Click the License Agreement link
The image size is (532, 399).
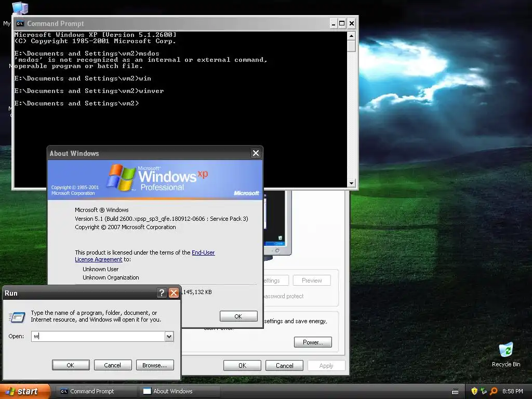pyautogui.click(x=98, y=259)
